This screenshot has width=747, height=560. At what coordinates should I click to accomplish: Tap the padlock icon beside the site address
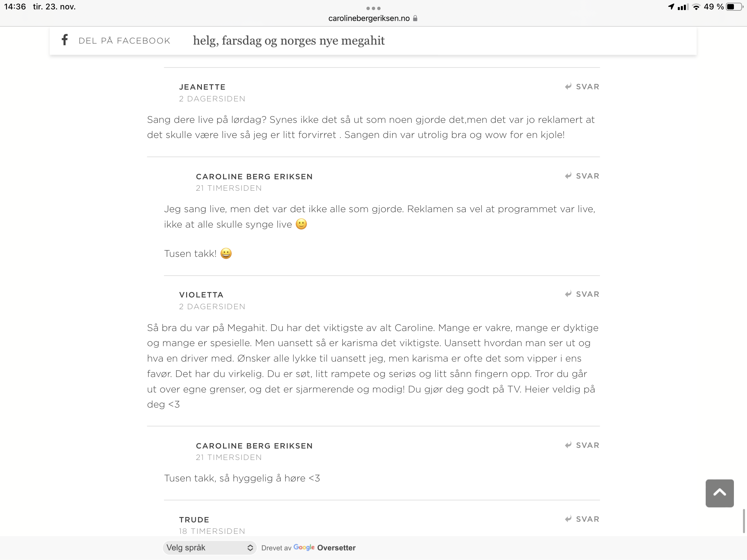(415, 18)
